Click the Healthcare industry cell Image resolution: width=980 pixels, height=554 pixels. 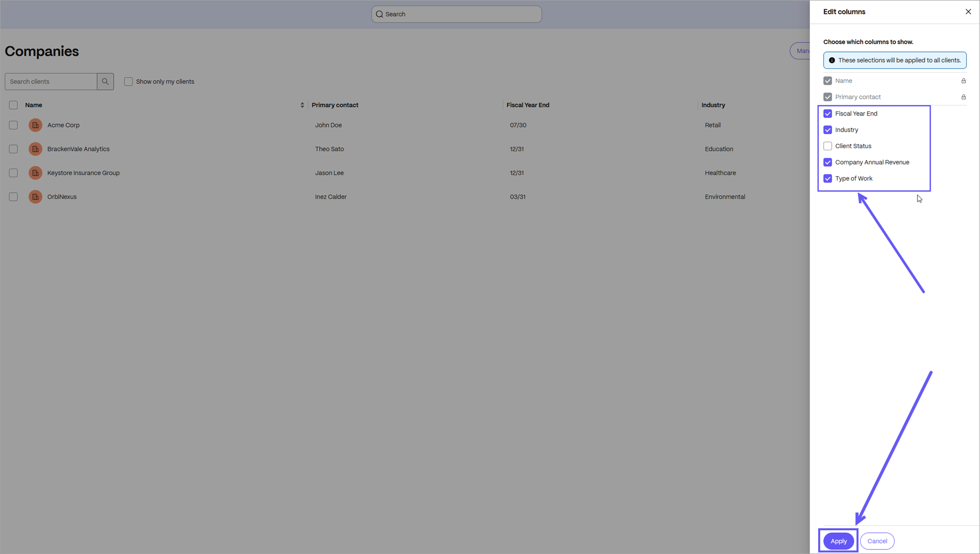coord(720,173)
